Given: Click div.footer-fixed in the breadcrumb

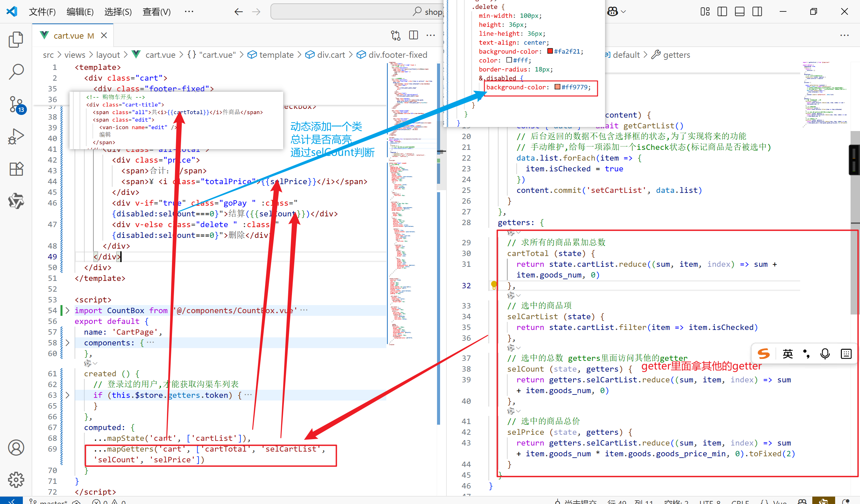Looking at the screenshot, I should point(397,55).
